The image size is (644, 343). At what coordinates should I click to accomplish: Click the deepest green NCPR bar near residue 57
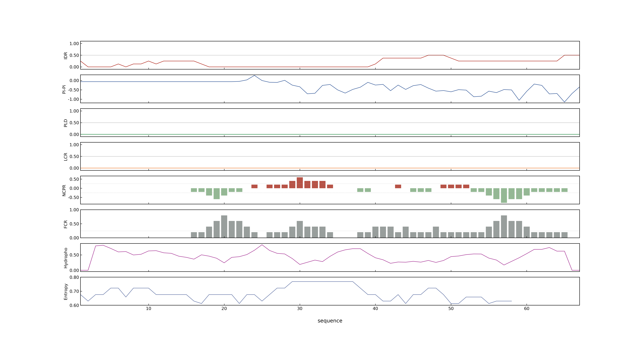(504, 195)
